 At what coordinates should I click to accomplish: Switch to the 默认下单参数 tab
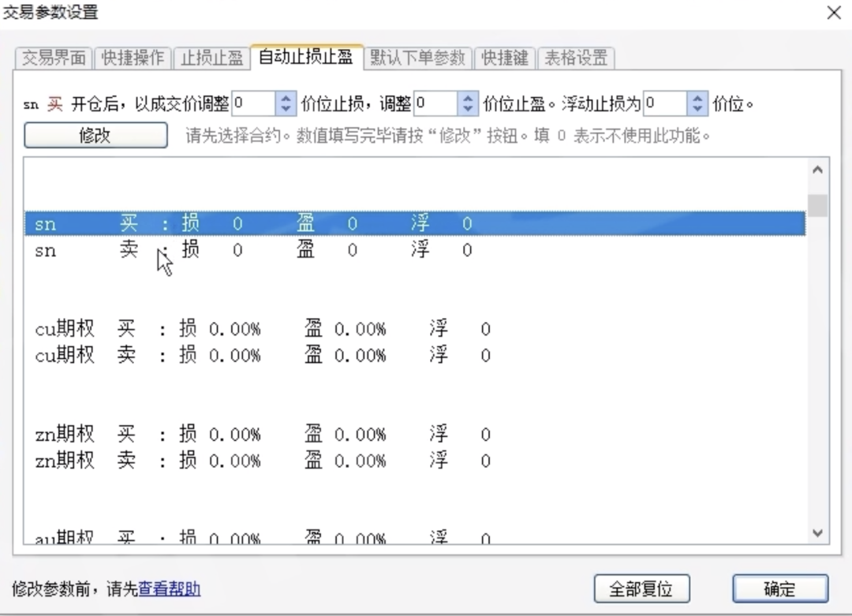tap(417, 58)
